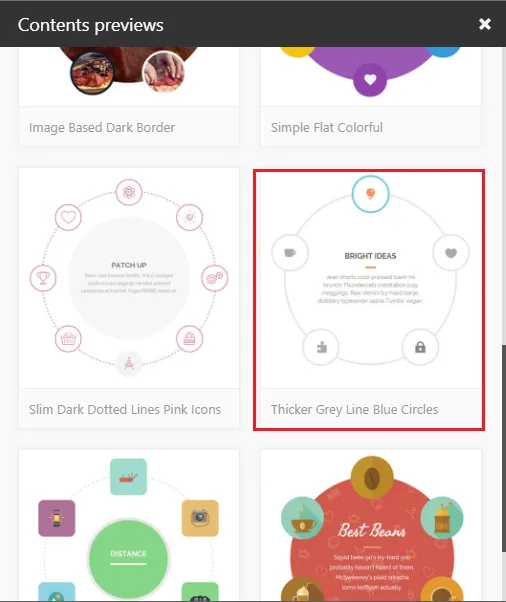Click the purple heart circle icon

tap(370, 79)
